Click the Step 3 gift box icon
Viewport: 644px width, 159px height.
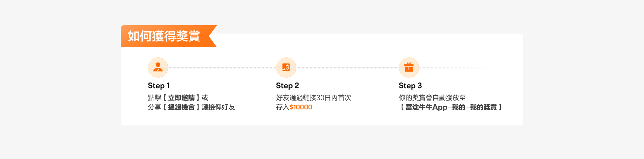(x=409, y=67)
